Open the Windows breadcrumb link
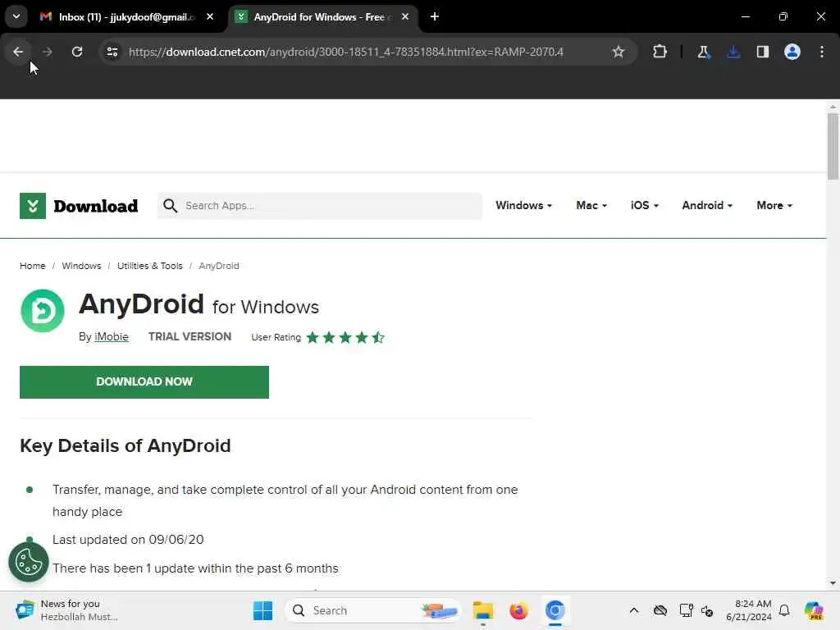Image resolution: width=840 pixels, height=630 pixels. [81, 266]
